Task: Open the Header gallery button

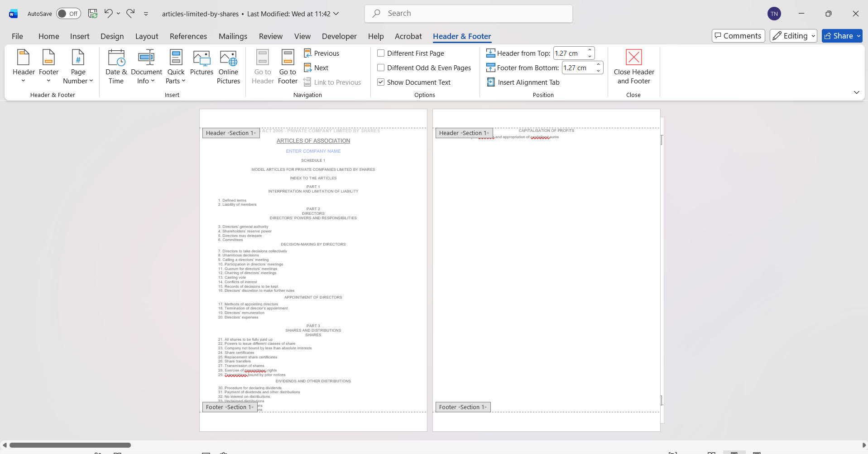Action: [24, 67]
